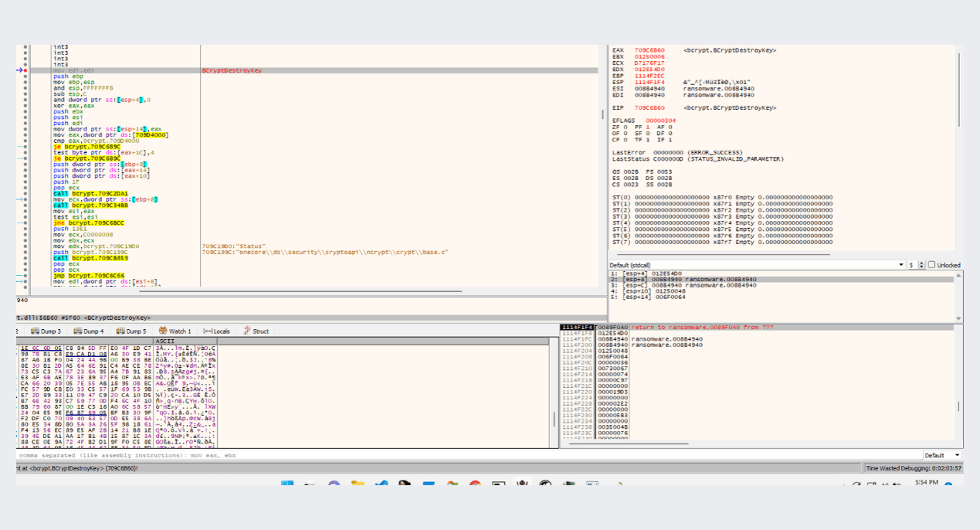Viewport: 980px width, 530px height.
Task: Select stack address 1114F1F4
Action: [578, 328]
